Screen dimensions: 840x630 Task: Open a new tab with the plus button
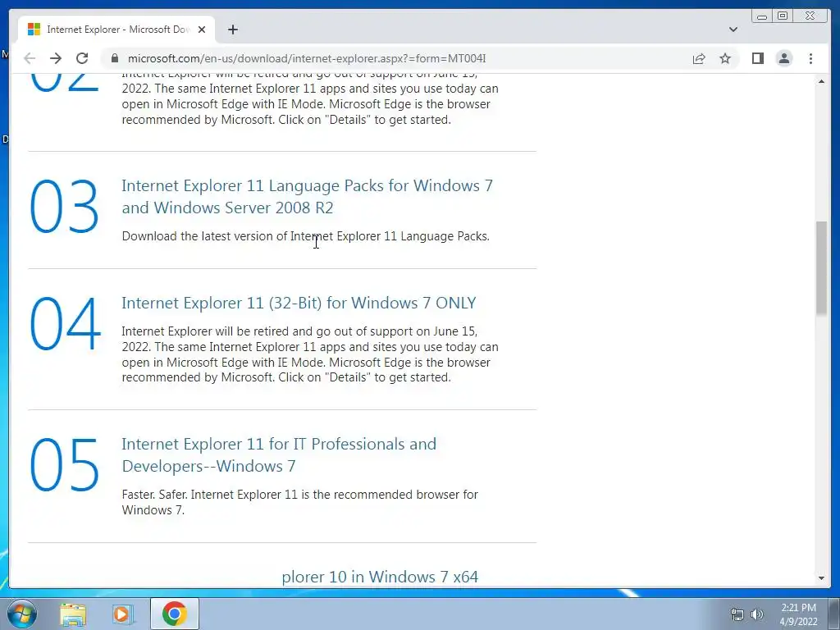click(232, 30)
